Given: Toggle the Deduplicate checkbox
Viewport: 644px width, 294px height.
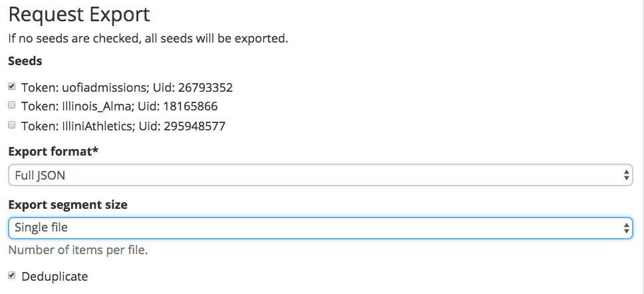Looking at the screenshot, I should pyautogui.click(x=11, y=275).
